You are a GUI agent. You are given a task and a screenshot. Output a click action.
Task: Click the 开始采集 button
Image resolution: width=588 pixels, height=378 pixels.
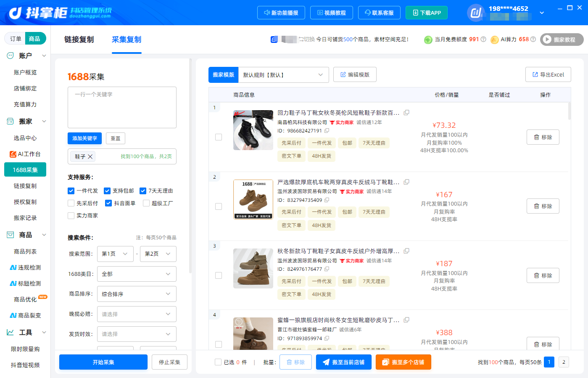(x=103, y=362)
